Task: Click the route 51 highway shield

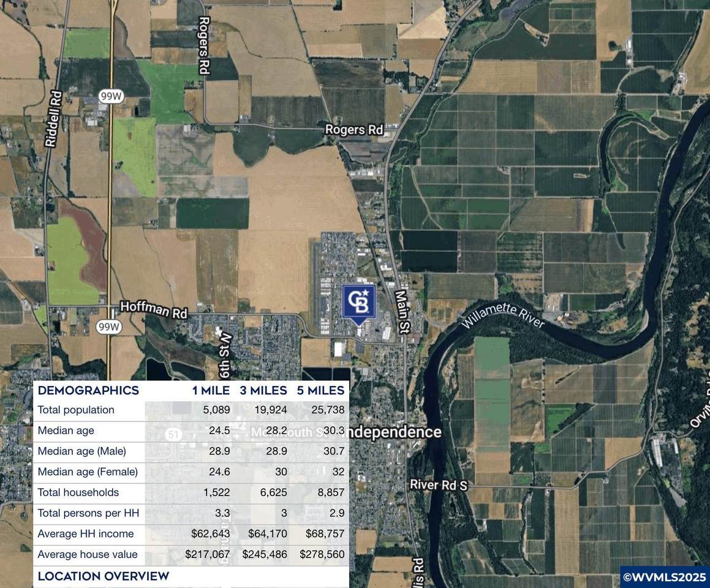Action: tap(173, 434)
